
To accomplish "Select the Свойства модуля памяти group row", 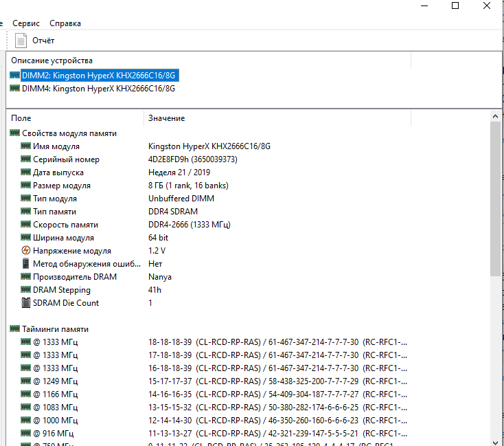I will tap(69, 133).
